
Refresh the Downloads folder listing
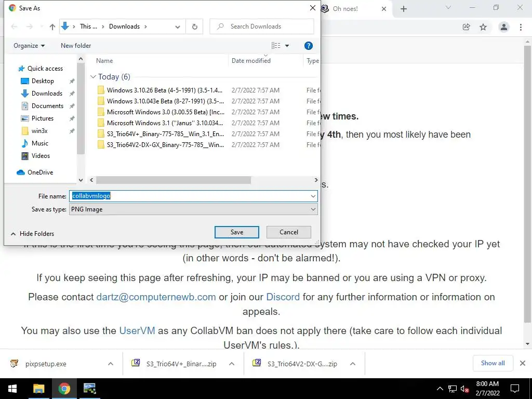coord(194,26)
